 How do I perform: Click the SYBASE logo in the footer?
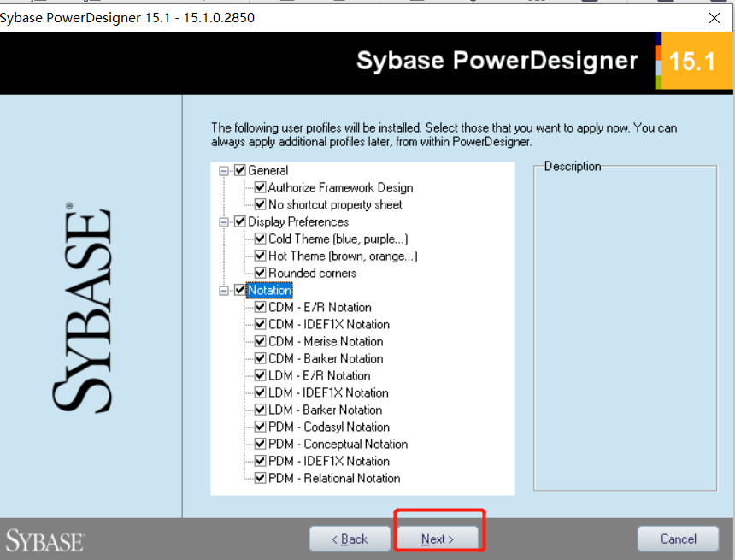point(44,539)
